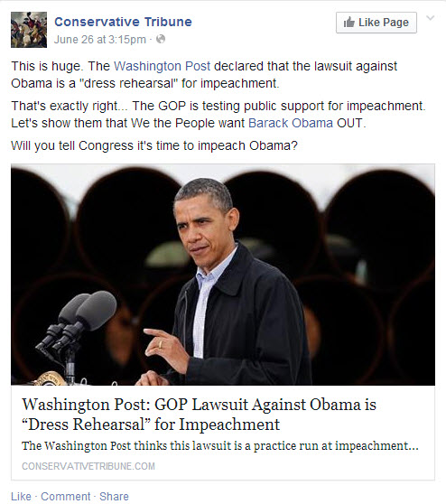446x504 pixels.
Task: Open the Washington Post tagged link
Action: click(163, 66)
